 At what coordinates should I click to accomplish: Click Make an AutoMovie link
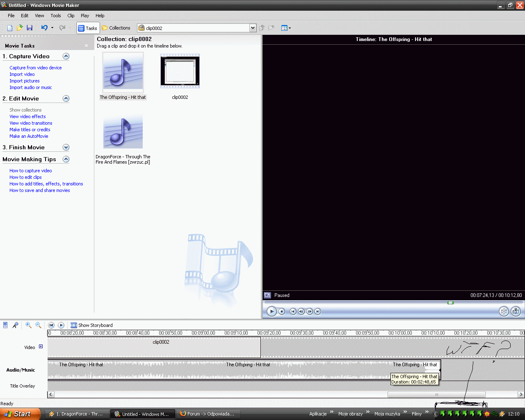[29, 136]
